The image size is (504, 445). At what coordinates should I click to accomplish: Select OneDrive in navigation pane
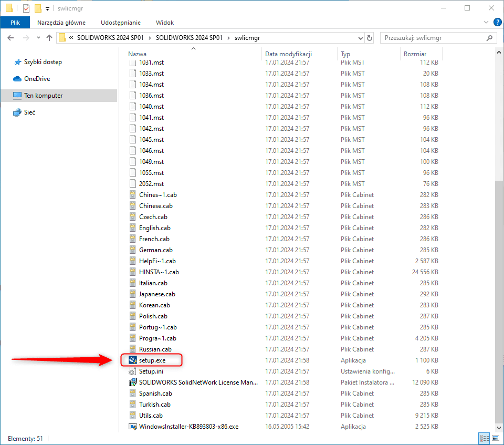click(37, 79)
